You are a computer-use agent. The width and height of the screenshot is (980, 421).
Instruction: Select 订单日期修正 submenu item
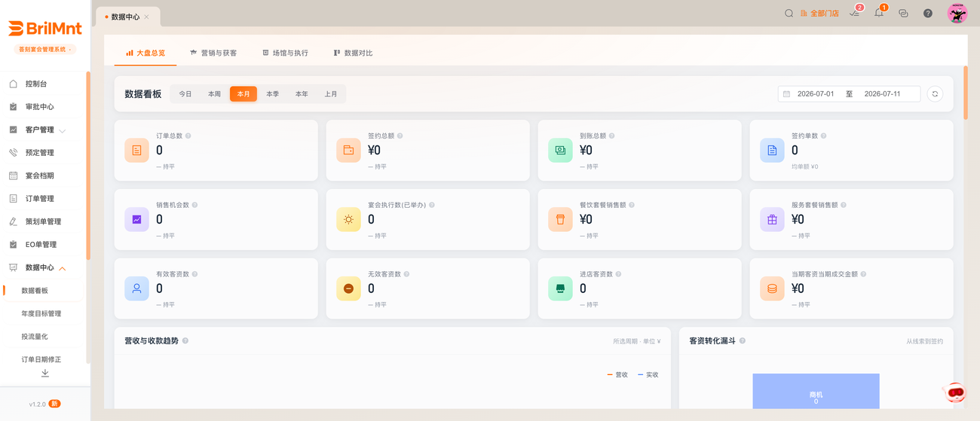(44, 359)
